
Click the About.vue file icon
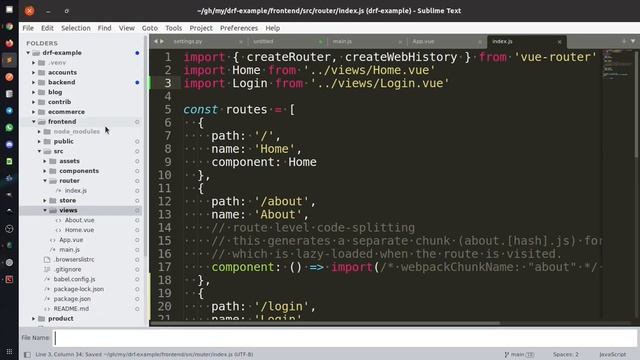[58, 220]
